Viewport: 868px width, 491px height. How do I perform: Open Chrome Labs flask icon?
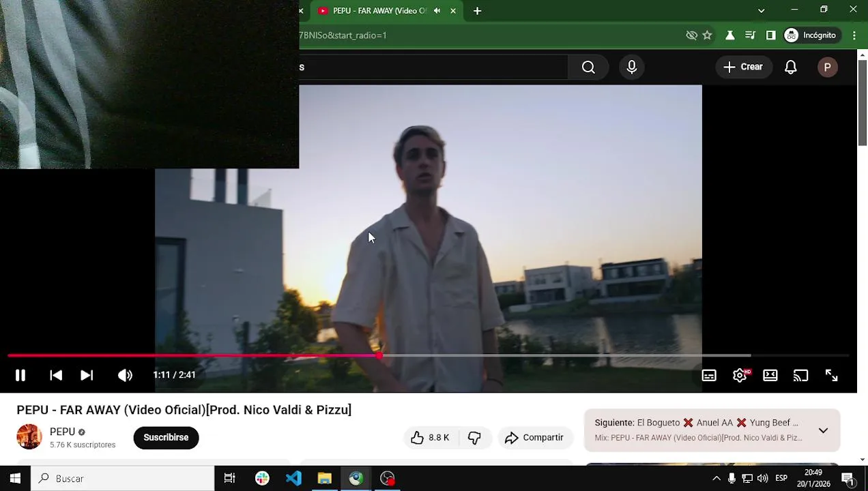click(x=729, y=35)
